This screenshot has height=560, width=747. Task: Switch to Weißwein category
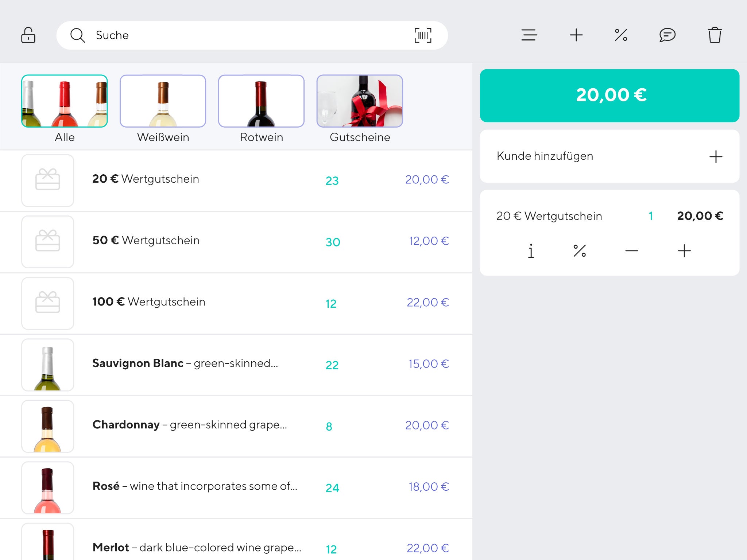tap(163, 101)
